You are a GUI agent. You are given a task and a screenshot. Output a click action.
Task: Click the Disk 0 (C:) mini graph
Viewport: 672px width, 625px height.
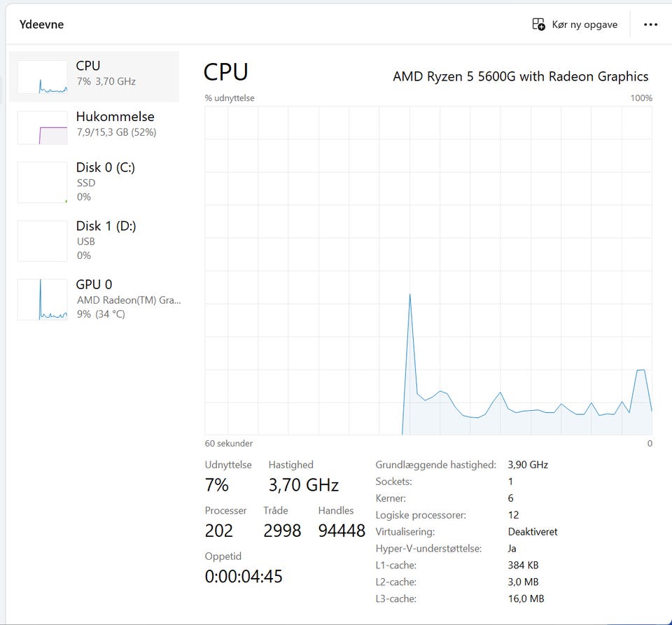42,182
